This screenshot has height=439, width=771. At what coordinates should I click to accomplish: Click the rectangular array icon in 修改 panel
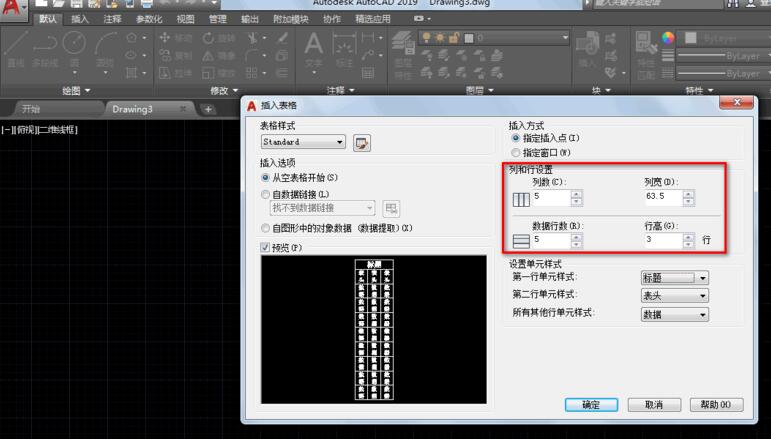pyautogui.click(x=252, y=73)
